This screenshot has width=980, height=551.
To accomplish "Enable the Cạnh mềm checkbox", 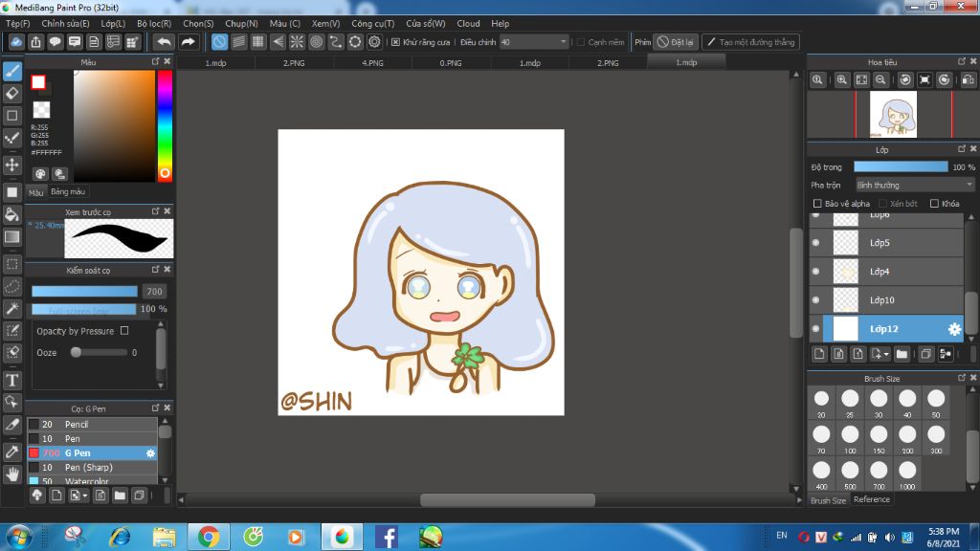I will click(x=581, y=42).
